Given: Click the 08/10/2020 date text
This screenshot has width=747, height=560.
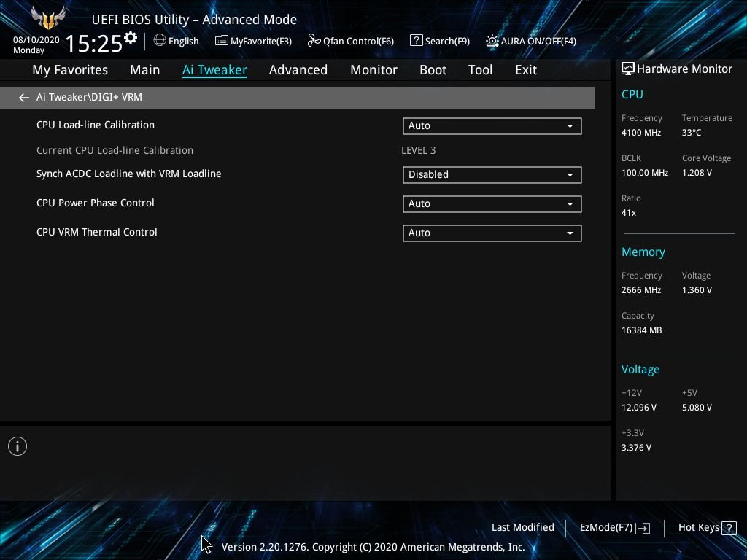Looking at the screenshot, I should 36,40.
